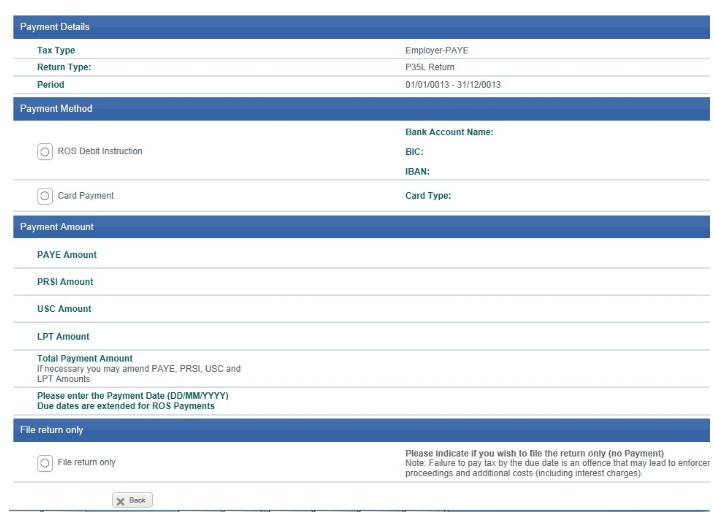The width and height of the screenshot is (714, 526).
Task: Click the IBAN field label
Action: pos(417,172)
